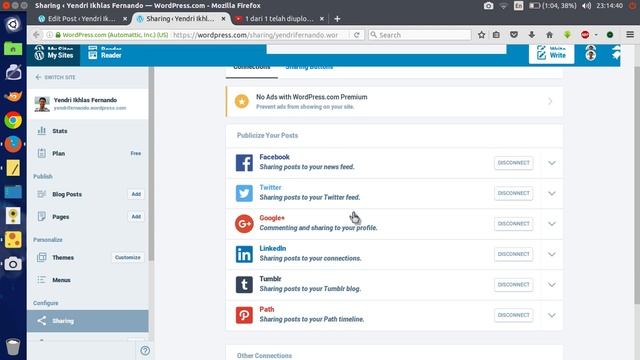Go to the Firefox home page icon

point(549,35)
